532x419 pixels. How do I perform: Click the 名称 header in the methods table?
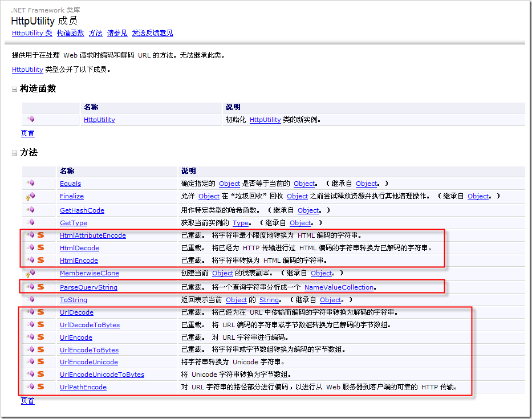click(67, 171)
